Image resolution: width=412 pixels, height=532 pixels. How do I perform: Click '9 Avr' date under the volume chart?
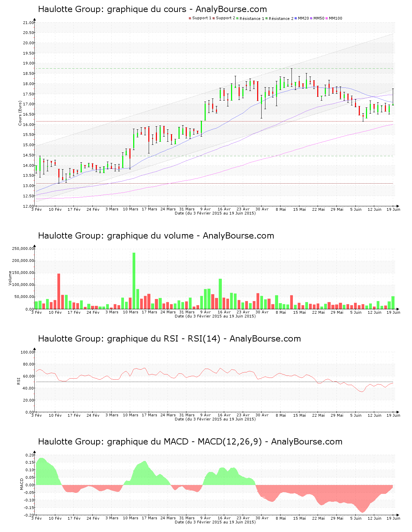(206, 312)
